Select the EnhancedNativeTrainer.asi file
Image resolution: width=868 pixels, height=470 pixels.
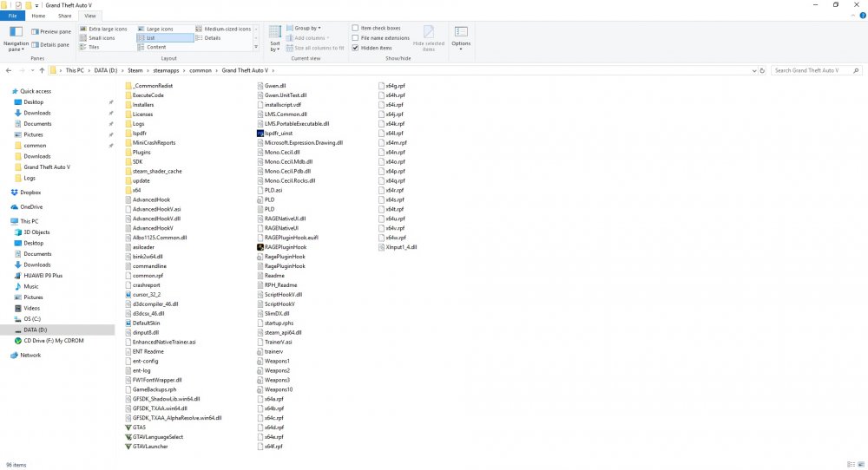tap(161, 343)
